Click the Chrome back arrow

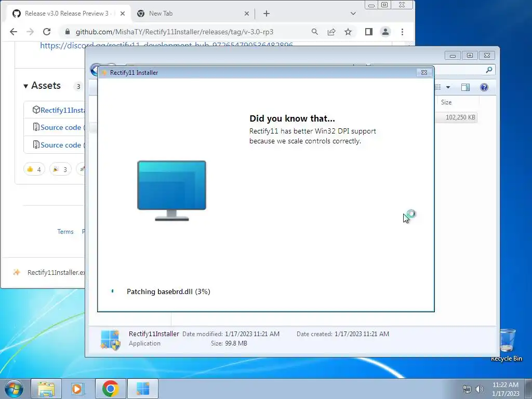click(x=13, y=32)
